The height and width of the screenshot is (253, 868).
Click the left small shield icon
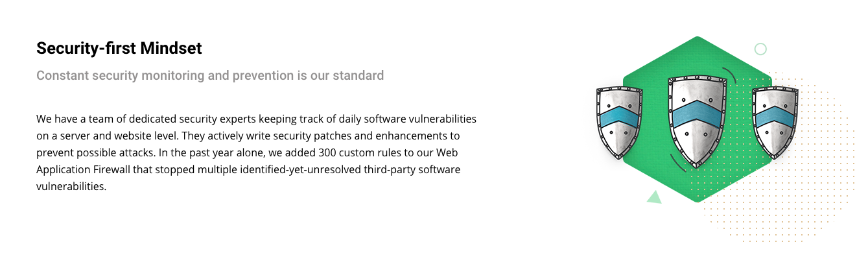point(619,123)
